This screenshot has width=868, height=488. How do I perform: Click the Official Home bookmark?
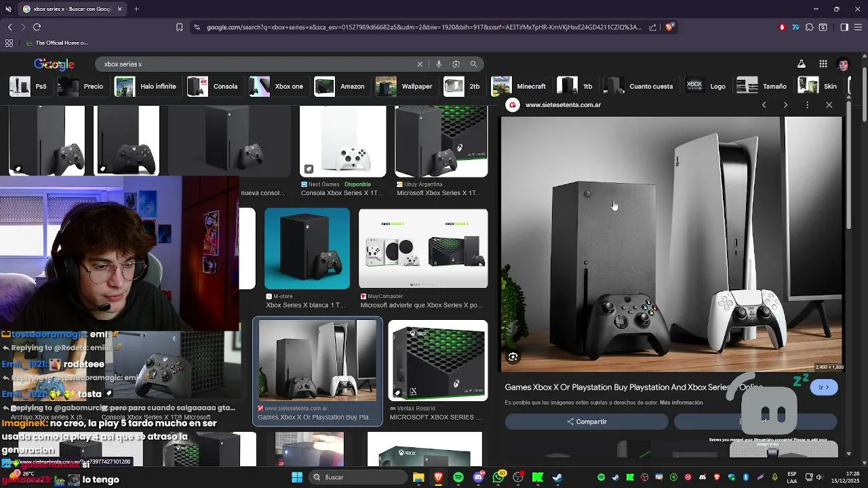tap(57, 43)
